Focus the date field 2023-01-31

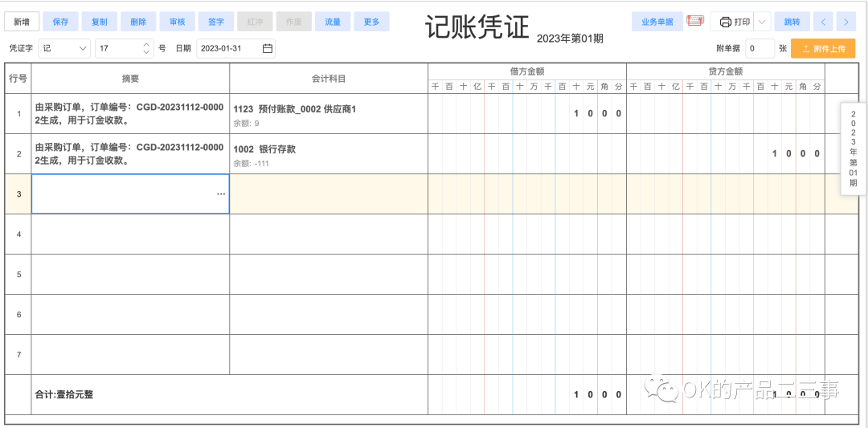[x=235, y=48]
